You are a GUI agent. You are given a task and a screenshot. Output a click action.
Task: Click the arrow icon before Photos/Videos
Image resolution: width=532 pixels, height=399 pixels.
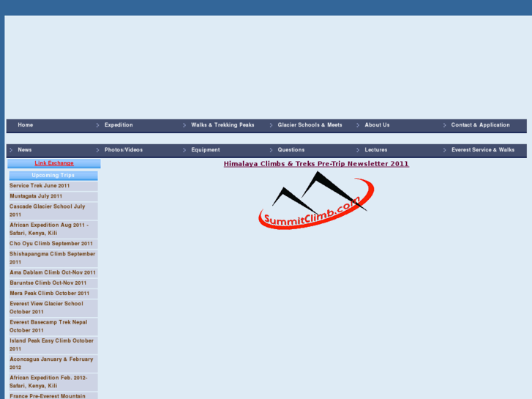(97, 150)
